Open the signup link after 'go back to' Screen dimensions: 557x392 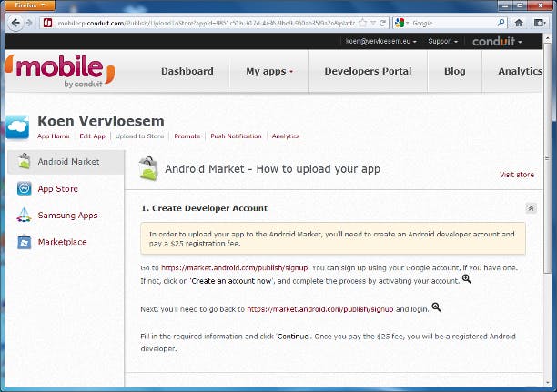[320, 309]
